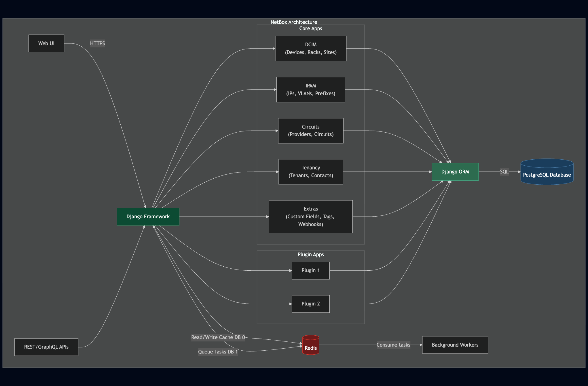Select the Django Framework node

pos(148,217)
